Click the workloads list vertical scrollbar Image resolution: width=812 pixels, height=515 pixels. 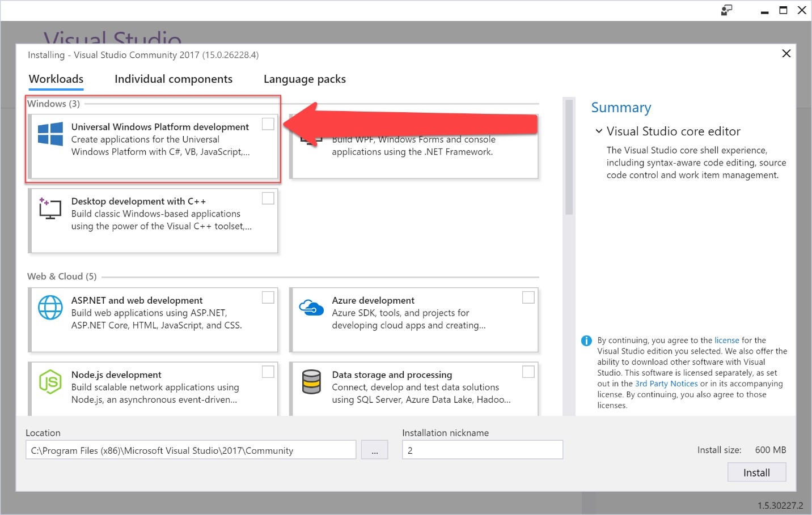coord(569,159)
